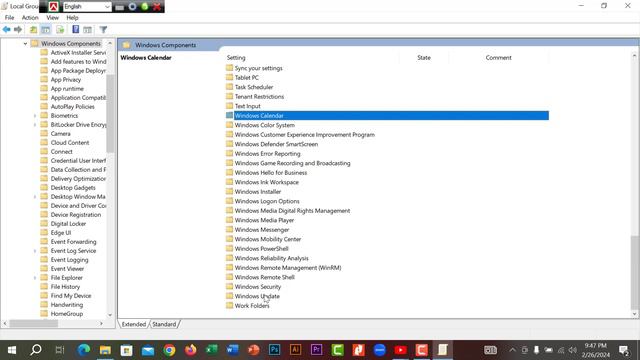Select the Windows PowerShell folder
The image size is (640, 360).
[261, 249]
